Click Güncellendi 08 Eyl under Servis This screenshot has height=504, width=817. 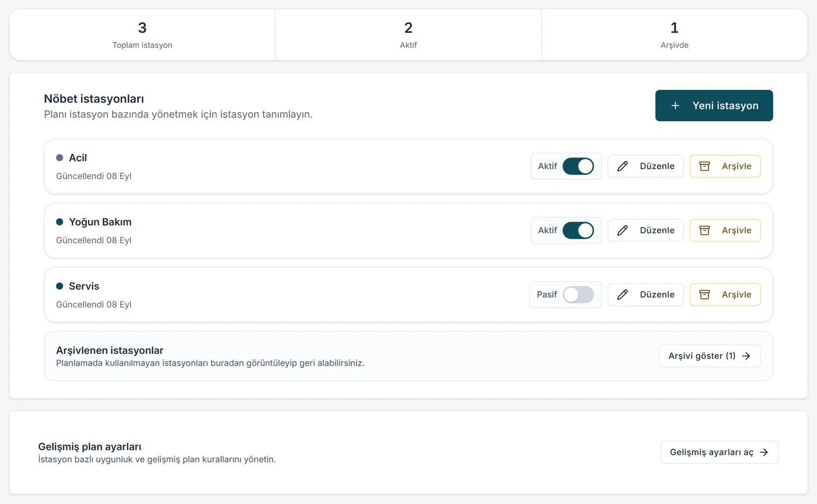pos(94,304)
